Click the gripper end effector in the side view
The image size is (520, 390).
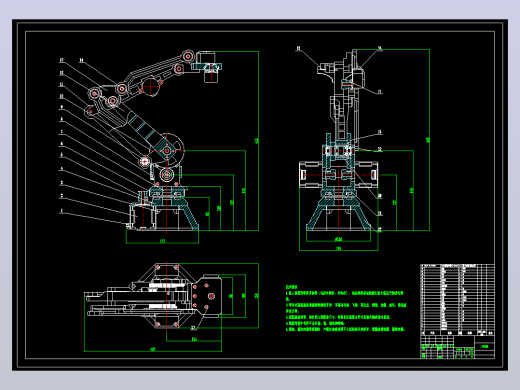[209, 67]
